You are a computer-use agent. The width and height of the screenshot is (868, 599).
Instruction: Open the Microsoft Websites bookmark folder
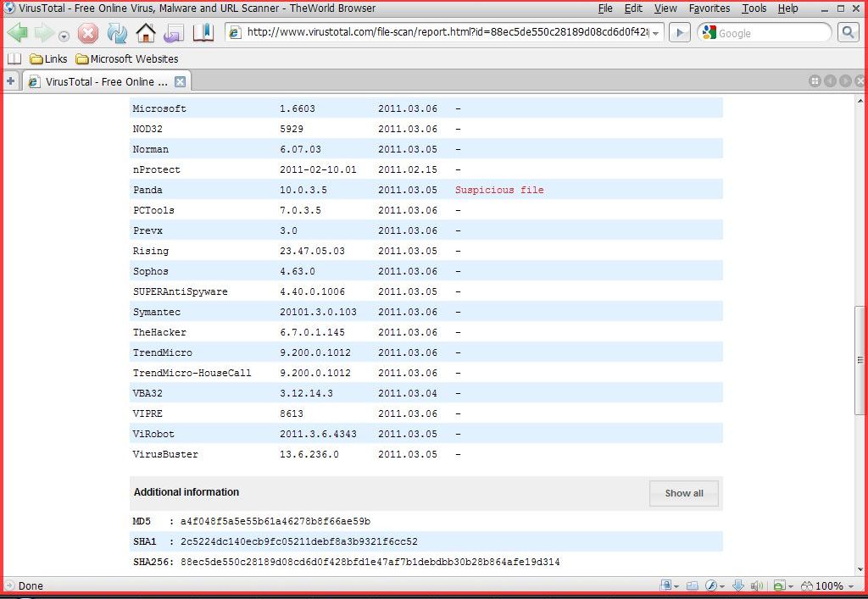click(x=127, y=58)
